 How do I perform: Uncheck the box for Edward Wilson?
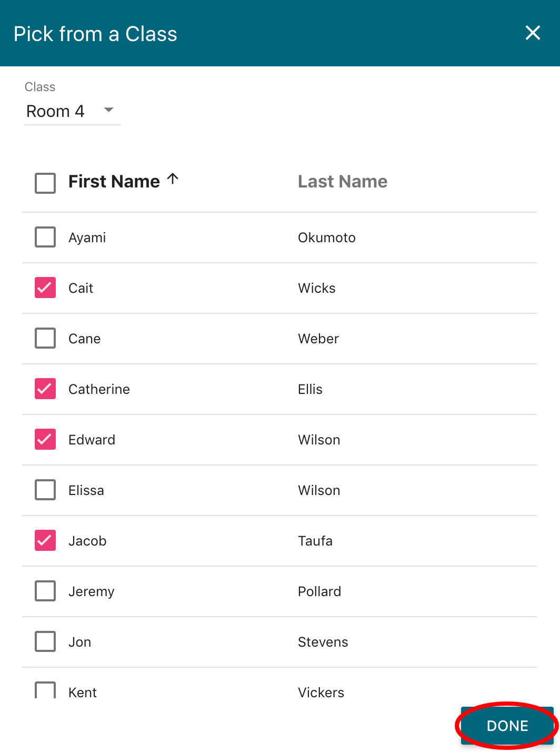(45, 439)
